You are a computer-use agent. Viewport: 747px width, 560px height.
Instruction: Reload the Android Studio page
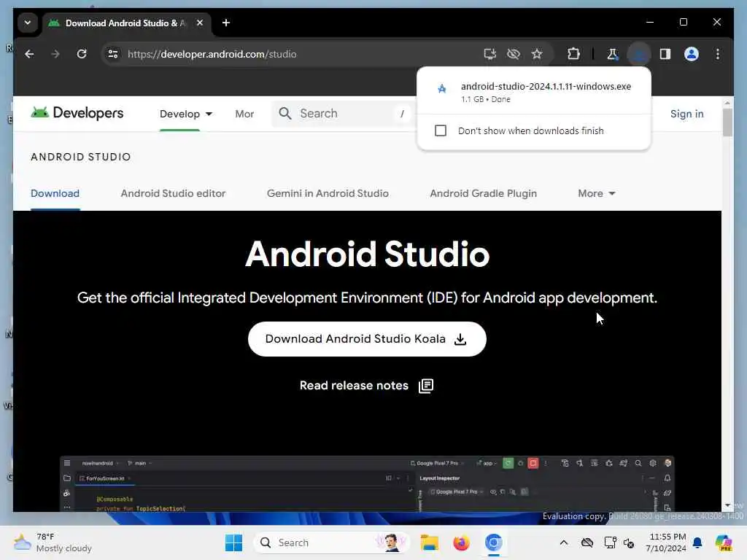point(82,54)
